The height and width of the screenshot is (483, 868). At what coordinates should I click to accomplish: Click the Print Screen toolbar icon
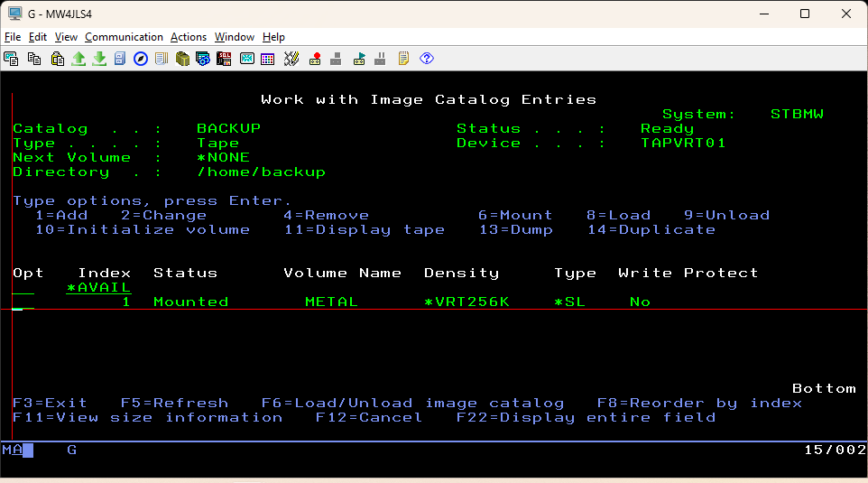pos(11,59)
